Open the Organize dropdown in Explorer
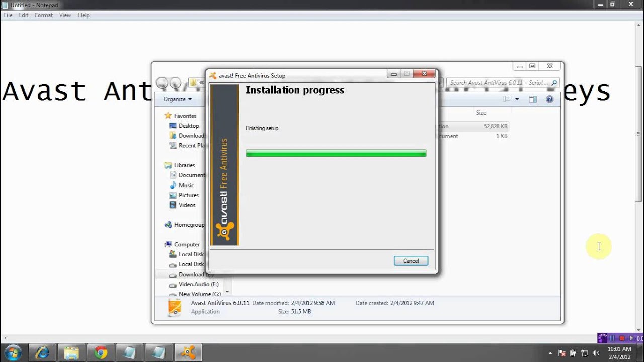Screen dimensions: 644x362 (177, 99)
